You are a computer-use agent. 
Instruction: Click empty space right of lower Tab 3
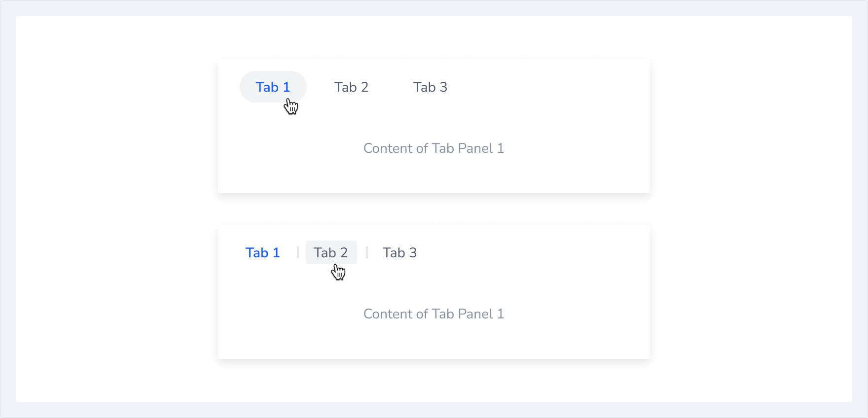533,253
